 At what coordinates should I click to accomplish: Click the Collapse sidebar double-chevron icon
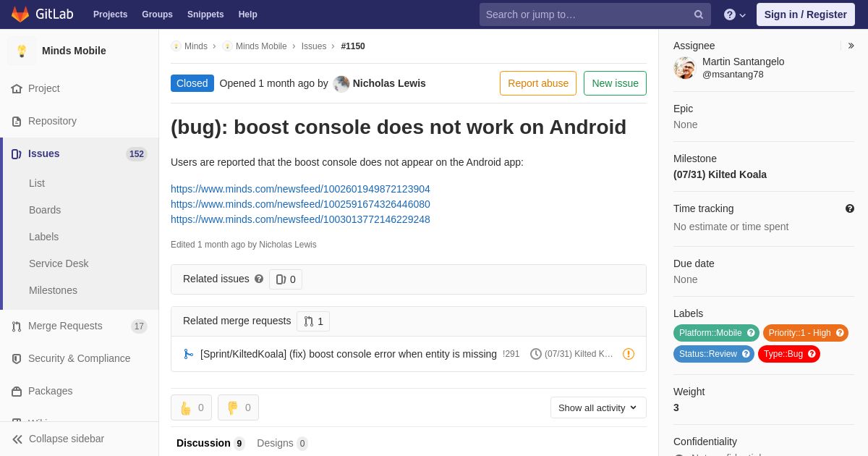click(x=17, y=439)
